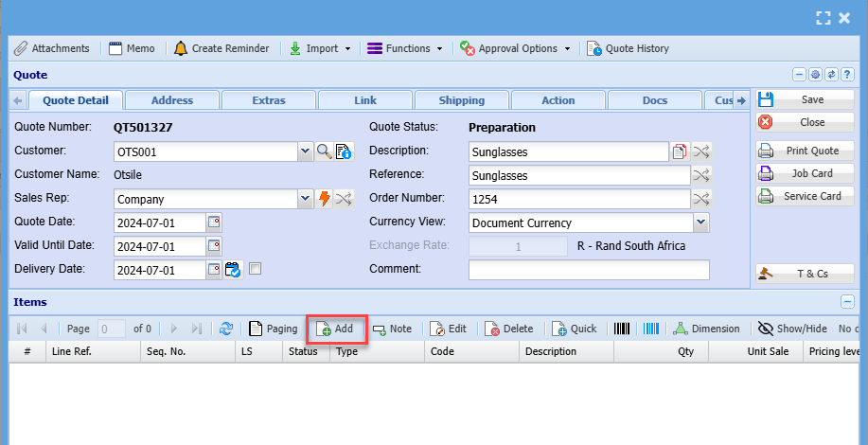
Task: Add a new item line
Action: click(x=336, y=329)
